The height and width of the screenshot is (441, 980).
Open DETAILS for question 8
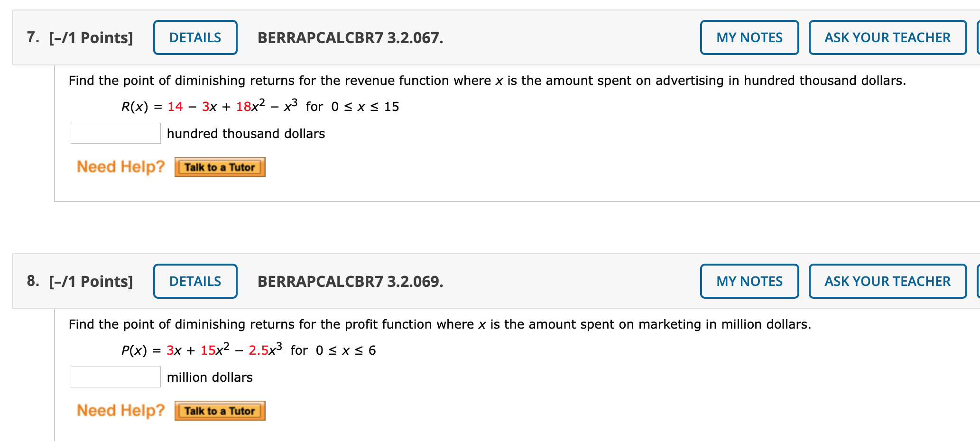point(194,281)
